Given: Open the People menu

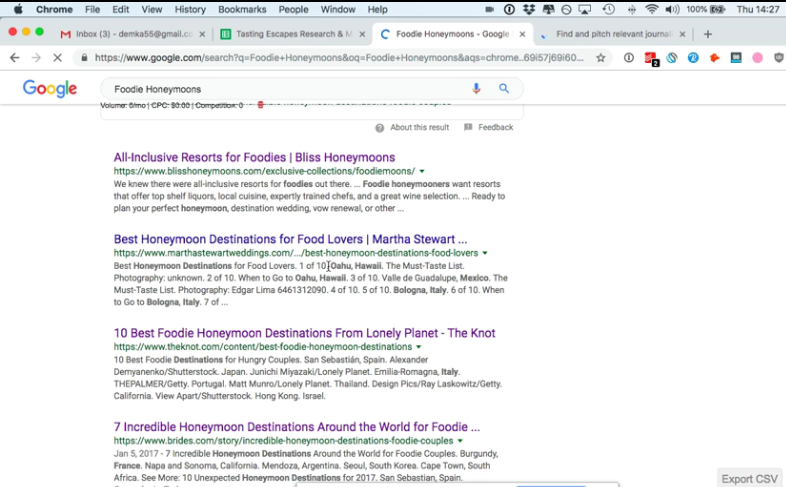Looking at the screenshot, I should point(293,9).
